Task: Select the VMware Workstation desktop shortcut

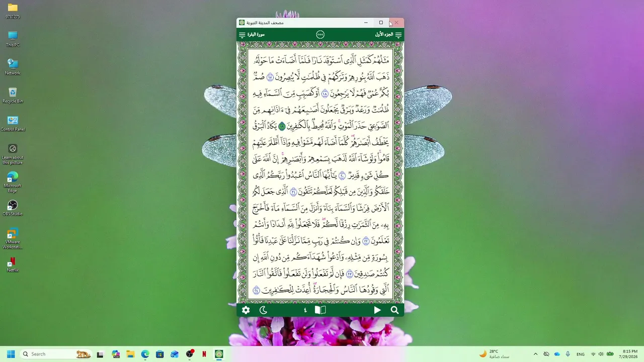Action: (x=13, y=238)
